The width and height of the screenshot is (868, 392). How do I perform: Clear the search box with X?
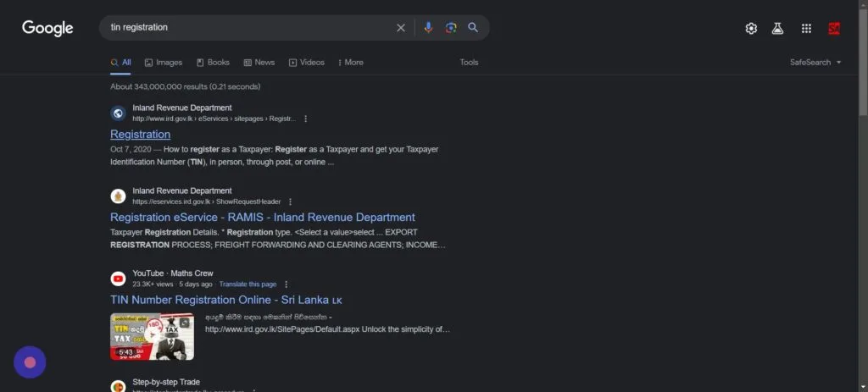(401, 28)
